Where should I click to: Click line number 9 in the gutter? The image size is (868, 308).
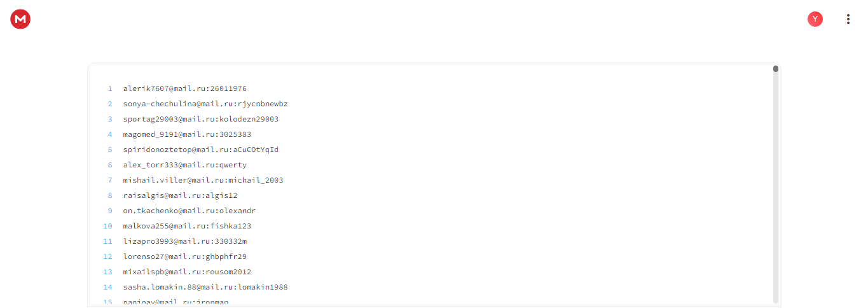click(x=110, y=211)
